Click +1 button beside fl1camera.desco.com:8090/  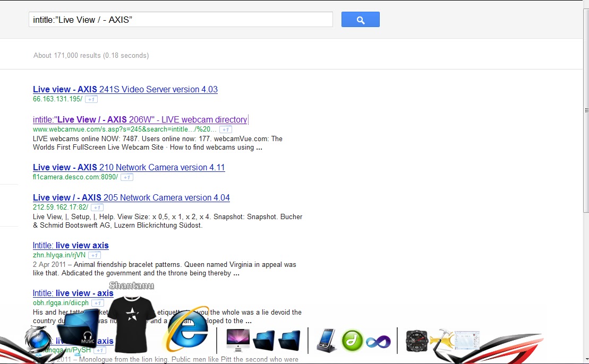[x=126, y=178]
